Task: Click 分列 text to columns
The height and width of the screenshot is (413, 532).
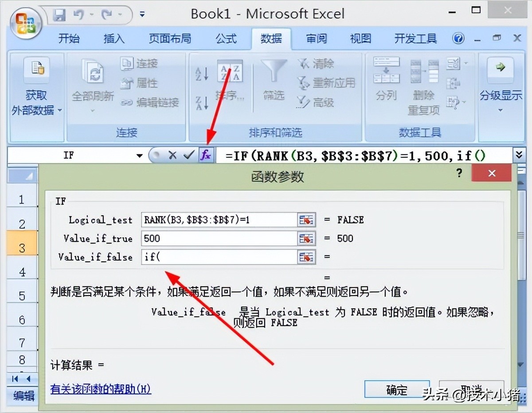Action: pos(386,79)
